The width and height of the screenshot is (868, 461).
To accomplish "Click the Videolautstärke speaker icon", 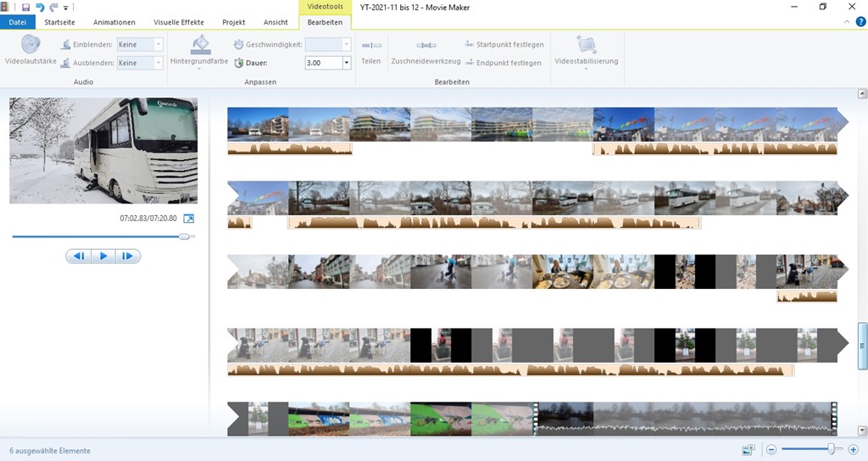I will click(x=31, y=46).
